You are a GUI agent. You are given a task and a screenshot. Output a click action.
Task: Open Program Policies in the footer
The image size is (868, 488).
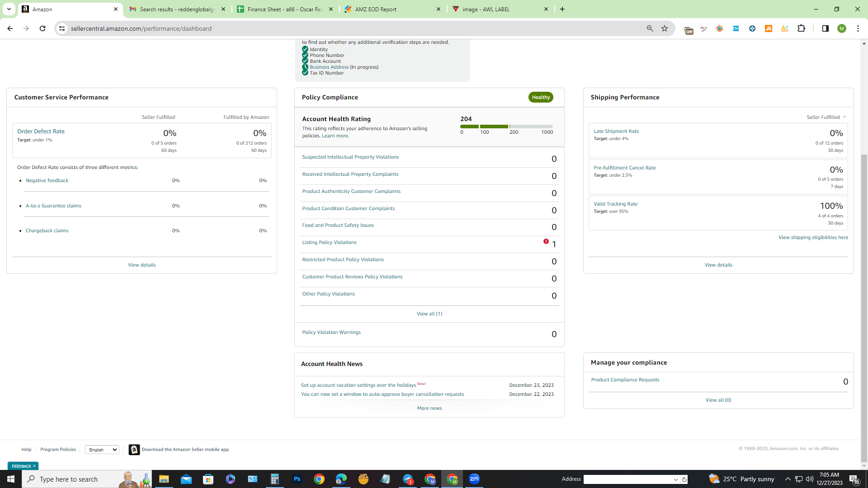(58, 449)
